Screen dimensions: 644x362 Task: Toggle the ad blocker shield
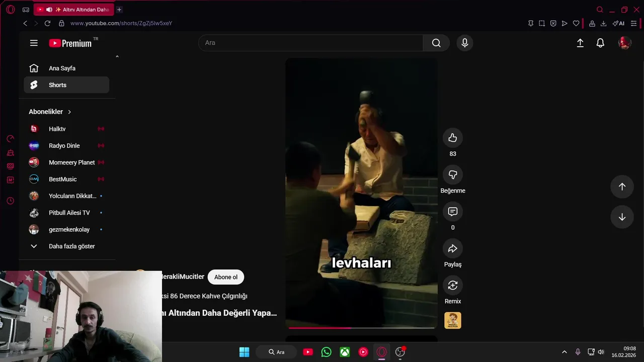click(553, 23)
